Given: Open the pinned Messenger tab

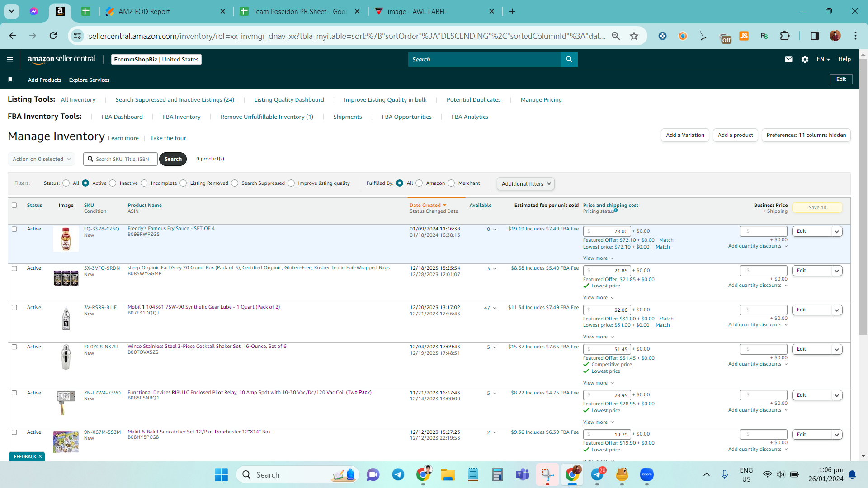Looking at the screenshot, I should (34, 11).
